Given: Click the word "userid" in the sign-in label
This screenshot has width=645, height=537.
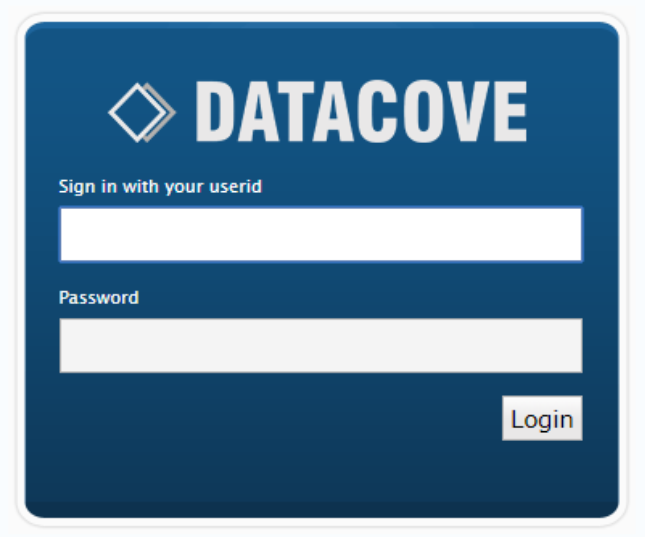Looking at the screenshot, I should tap(235, 186).
